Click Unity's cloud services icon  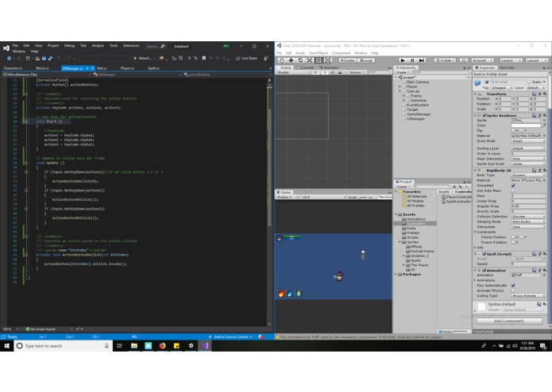tap(464, 60)
